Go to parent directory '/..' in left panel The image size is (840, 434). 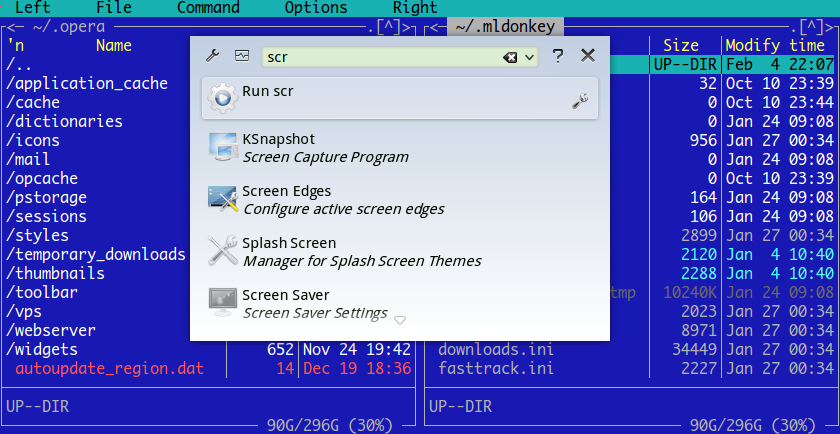tap(19, 65)
